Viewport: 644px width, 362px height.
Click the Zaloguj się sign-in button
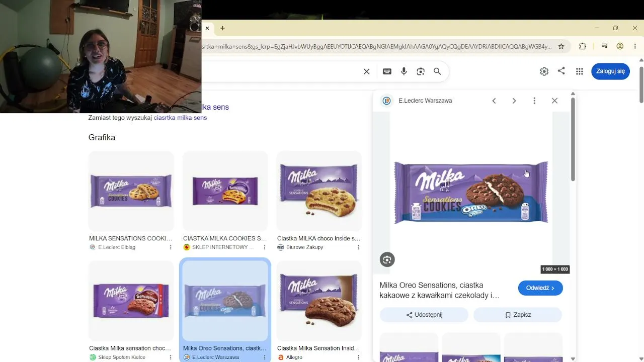pyautogui.click(x=610, y=71)
